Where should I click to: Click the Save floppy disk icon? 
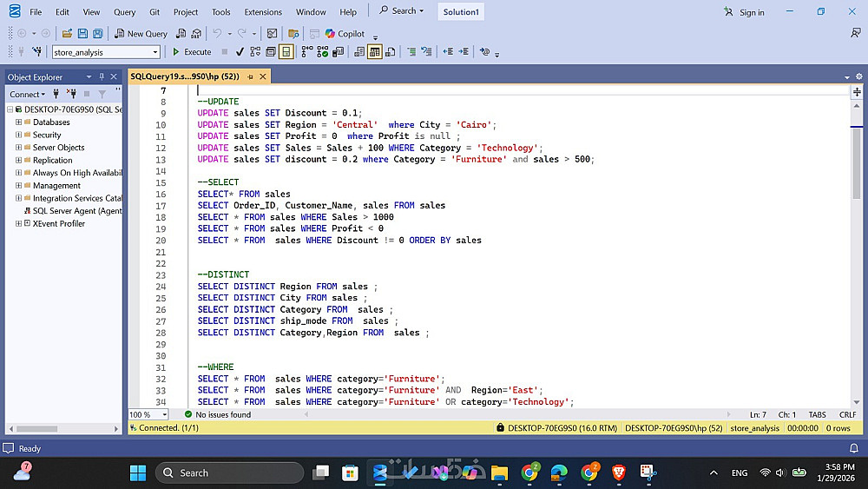click(83, 34)
